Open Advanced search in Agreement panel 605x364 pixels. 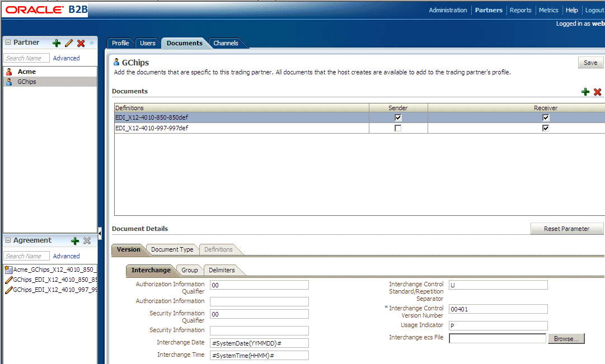tap(67, 256)
